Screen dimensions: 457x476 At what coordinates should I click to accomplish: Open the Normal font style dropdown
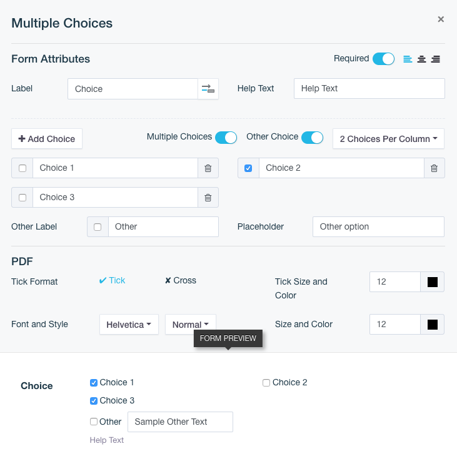tap(191, 325)
